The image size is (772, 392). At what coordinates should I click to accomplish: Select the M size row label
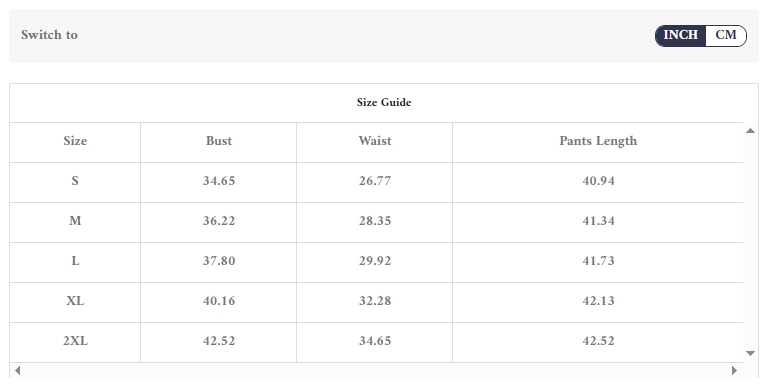click(75, 221)
